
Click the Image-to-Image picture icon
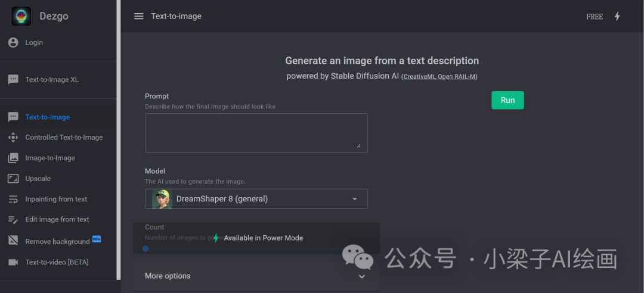(13, 158)
